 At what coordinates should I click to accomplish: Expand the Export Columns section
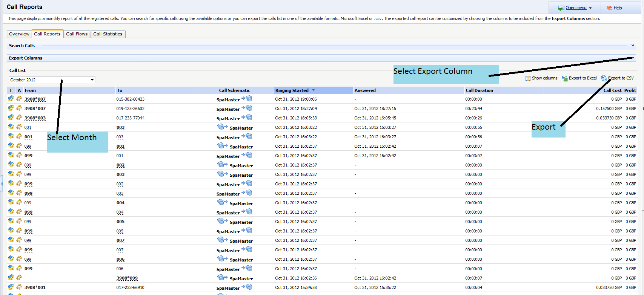click(321, 58)
